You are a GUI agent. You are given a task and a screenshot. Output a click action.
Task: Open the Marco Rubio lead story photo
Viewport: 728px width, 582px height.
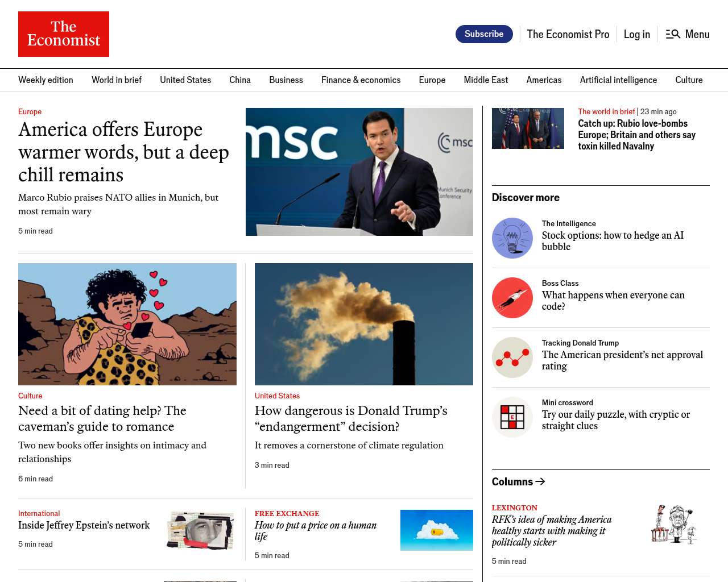tap(359, 172)
